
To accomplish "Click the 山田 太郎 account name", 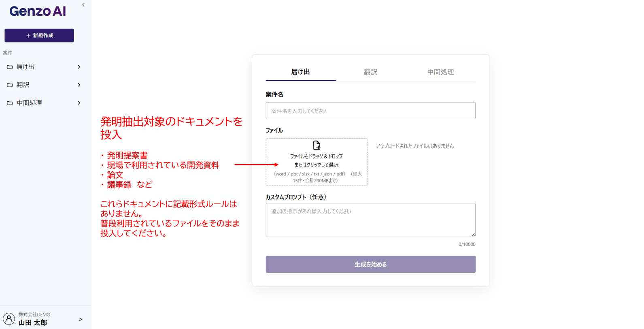I will coord(33,323).
